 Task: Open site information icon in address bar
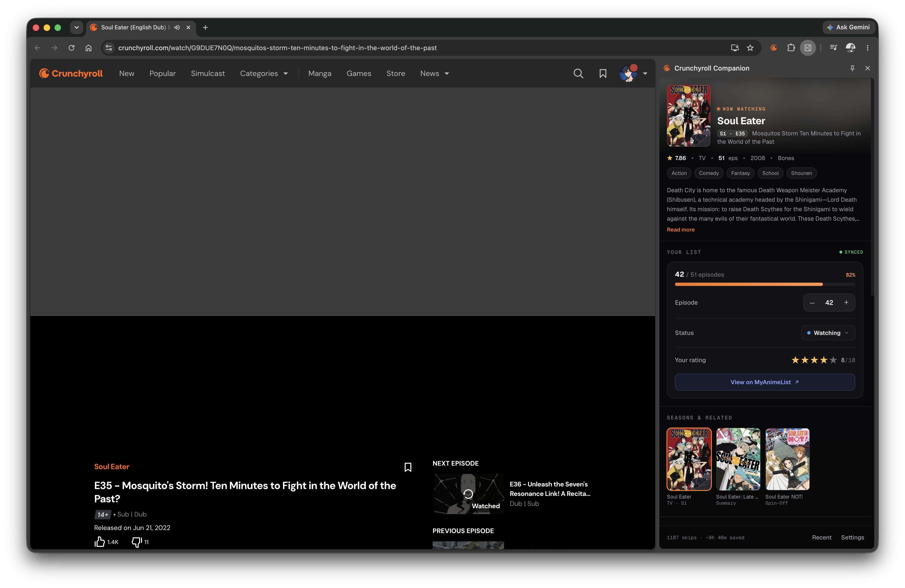[x=109, y=48]
